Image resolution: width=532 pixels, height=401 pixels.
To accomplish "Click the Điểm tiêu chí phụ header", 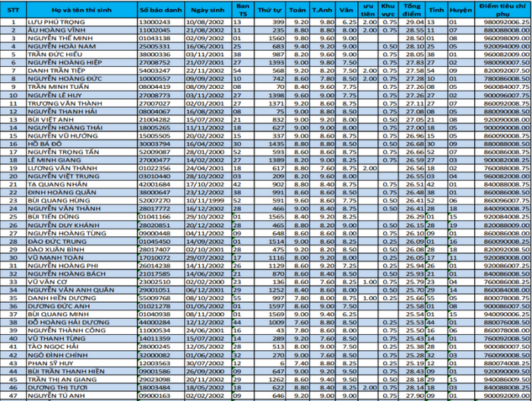I will 503,10.
